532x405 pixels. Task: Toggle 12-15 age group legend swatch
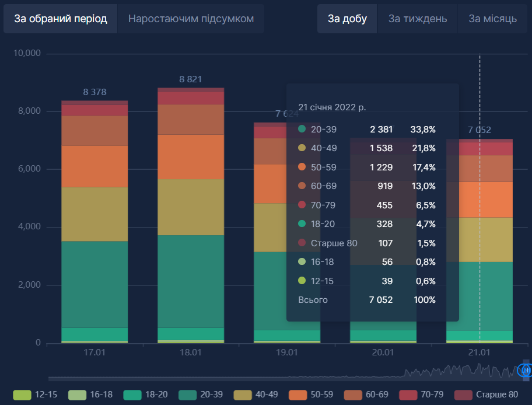(x=22, y=394)
